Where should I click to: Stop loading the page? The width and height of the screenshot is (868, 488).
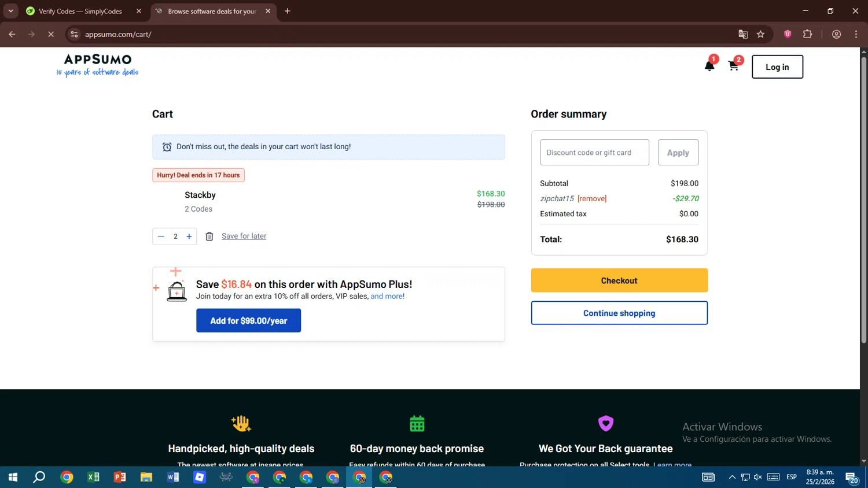51,34
